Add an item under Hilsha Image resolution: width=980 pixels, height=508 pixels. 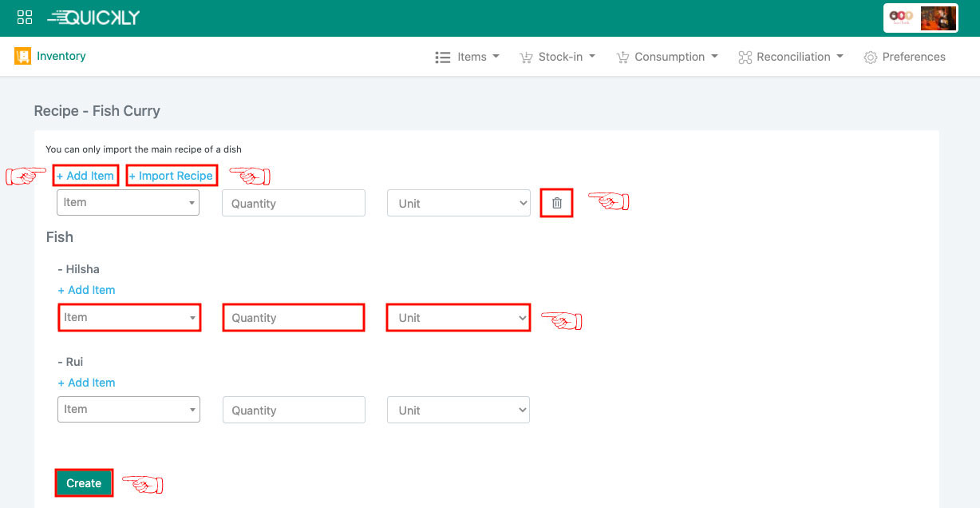click(x=86, y=290)
